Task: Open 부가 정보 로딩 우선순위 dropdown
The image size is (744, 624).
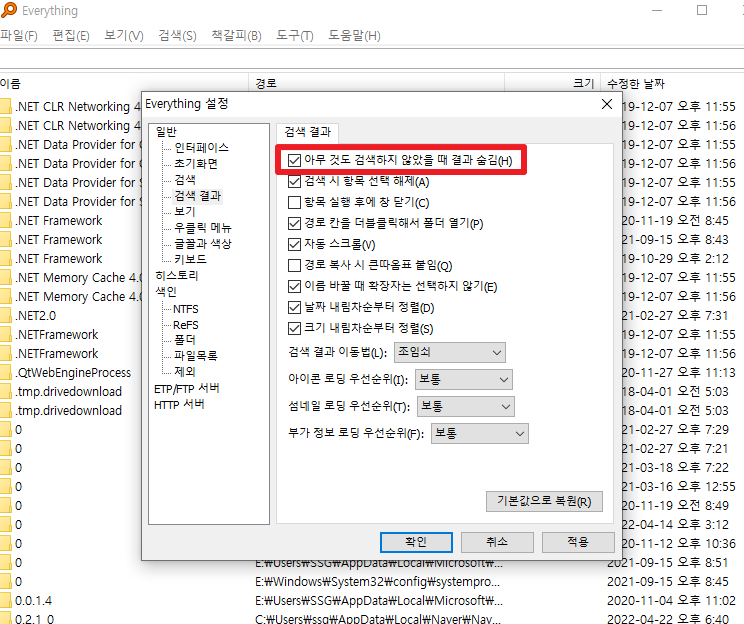Action: tap(480, 434)
